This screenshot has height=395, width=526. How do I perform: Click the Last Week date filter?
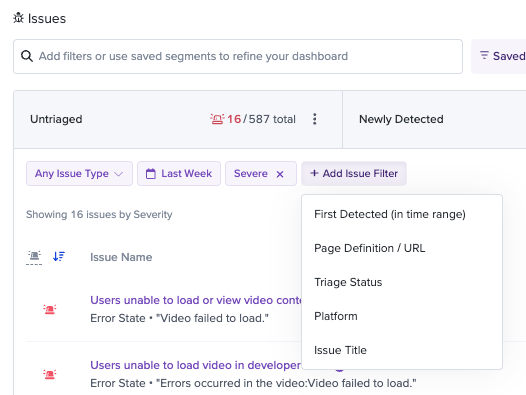179,174
